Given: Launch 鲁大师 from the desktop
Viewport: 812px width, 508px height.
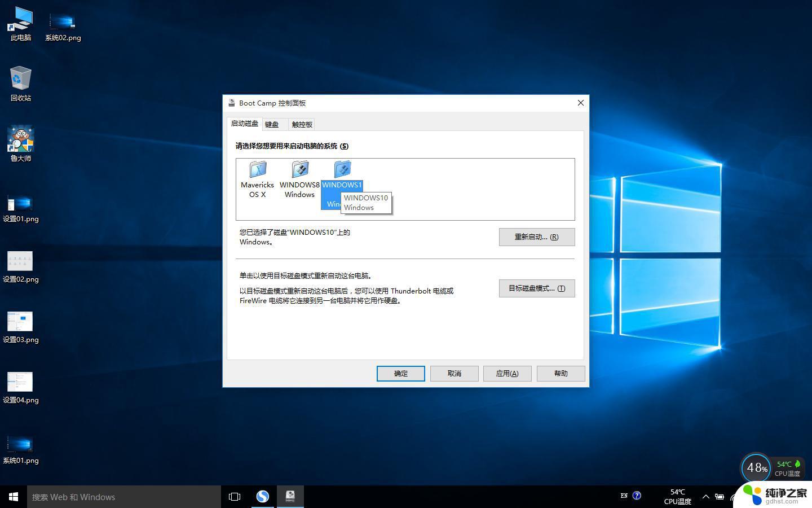Looking at the screenshot, I should coord(21,144).
